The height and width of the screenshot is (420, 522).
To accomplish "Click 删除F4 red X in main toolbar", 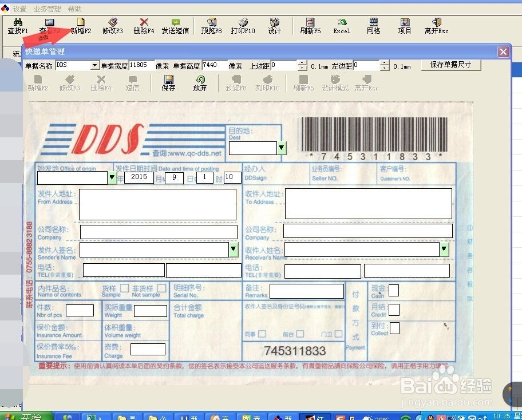I will click(x=144, y=22).
